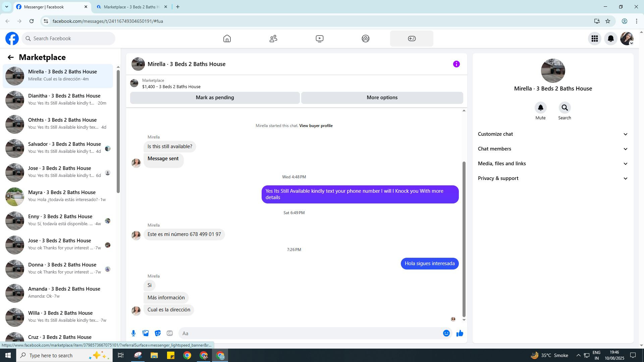Mute this conversation
Image resolution: width=644 pixels, height=362 pixels.
(x=540, y=108)
